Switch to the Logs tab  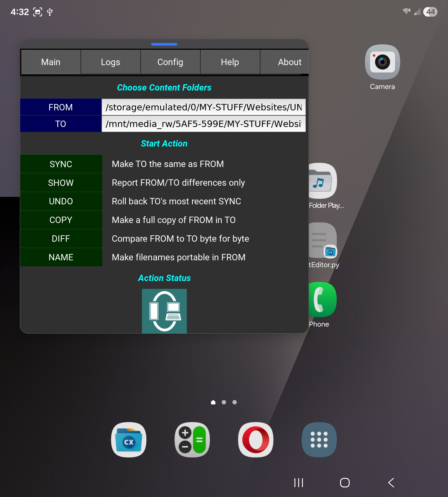pos(111,62)
